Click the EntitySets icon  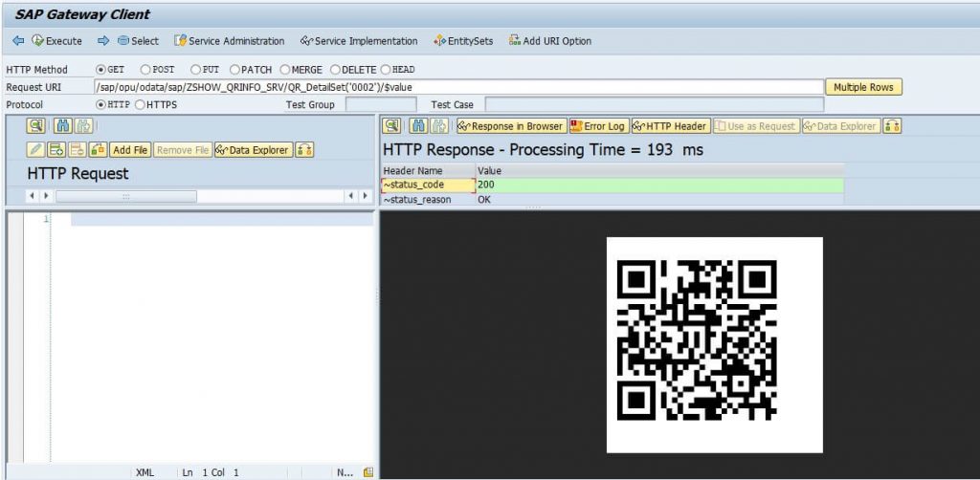(x=440, y=41)
